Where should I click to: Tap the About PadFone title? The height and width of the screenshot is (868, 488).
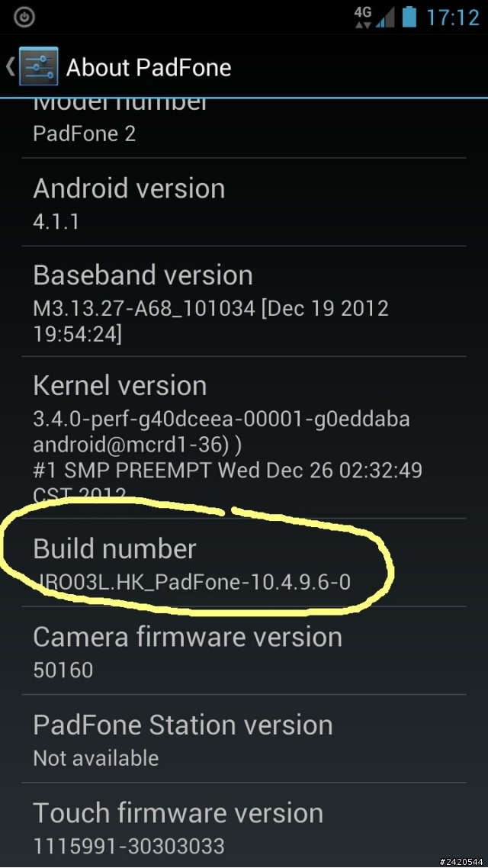(149, 68)
